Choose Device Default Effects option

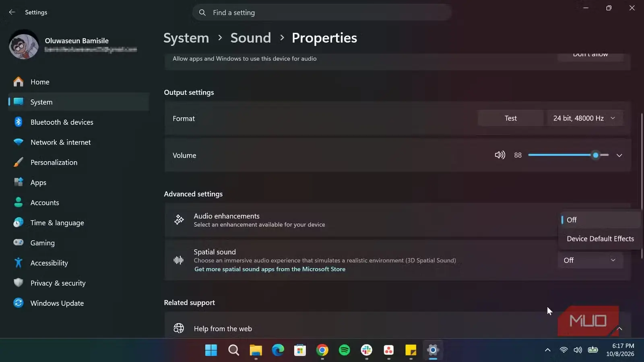pyautogui.click(x=600, y=239)
